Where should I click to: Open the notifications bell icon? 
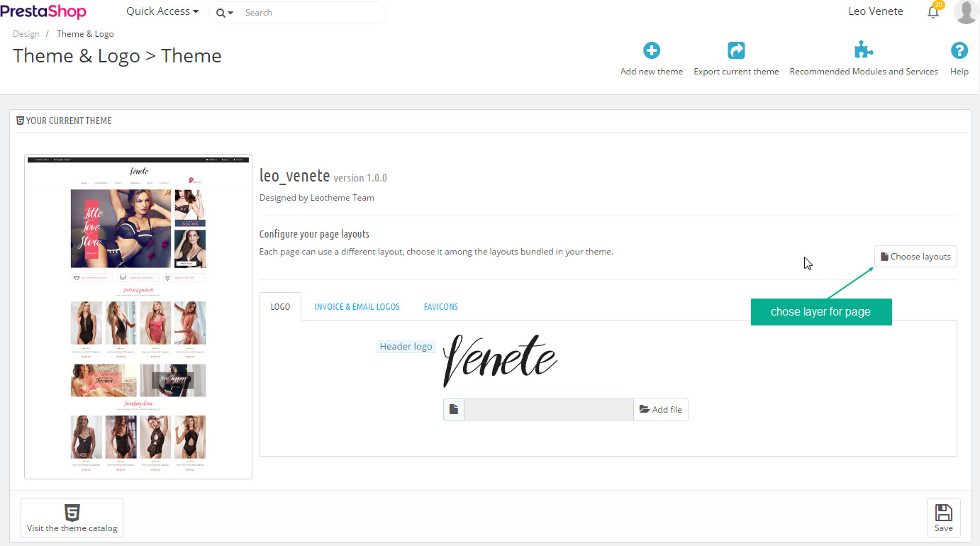(933, 12)
